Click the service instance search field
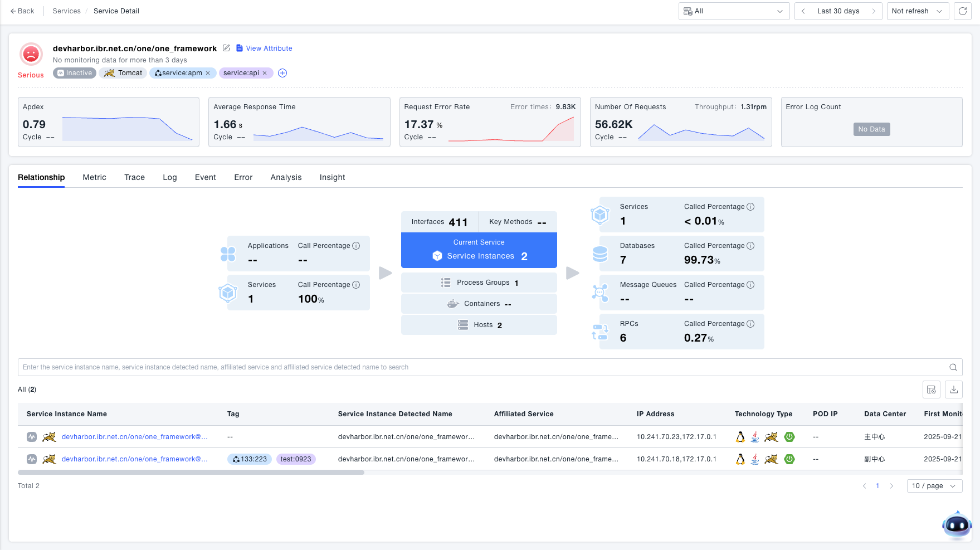Image resolution: width=980 pixels, height=550 pixels. point(479,367)
